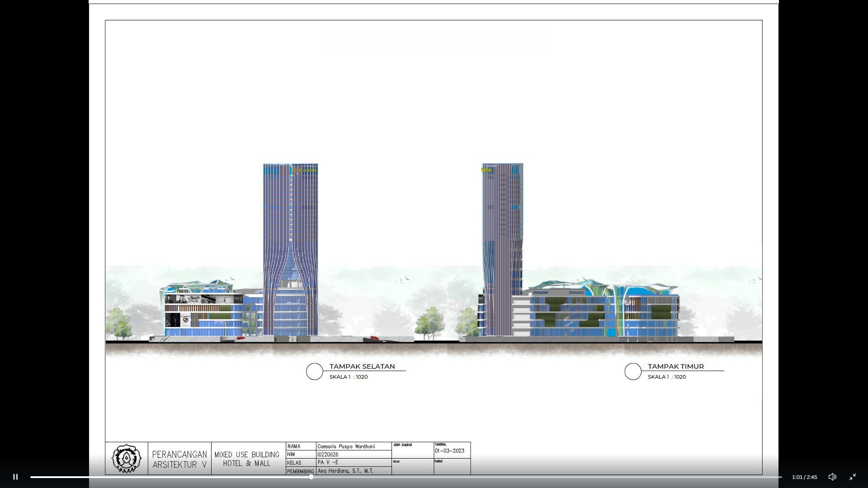
Task: Click the TAMPAK SELATAN label
Action: pos(362,366)
